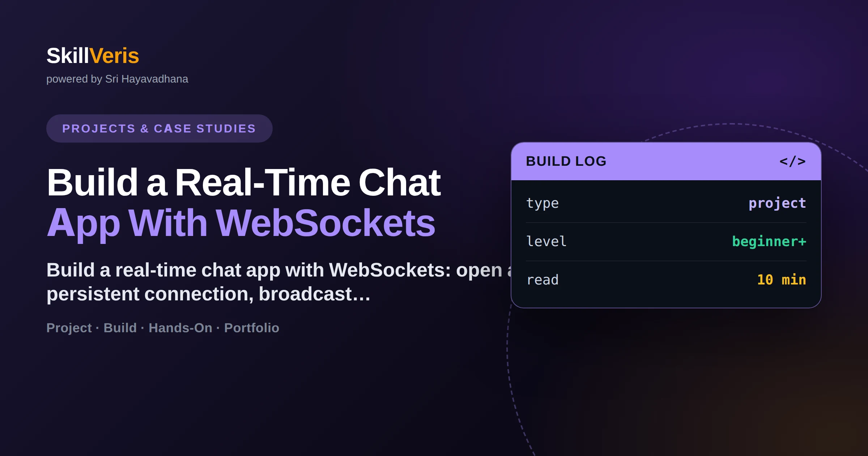Click the 'read' row label
868x456 pixels.
[542, 280]
